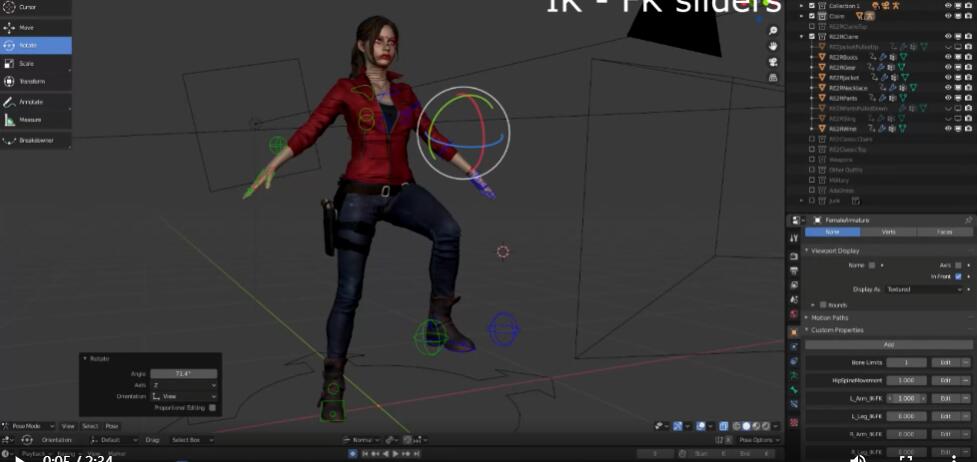Enable the Bounds checkbox
Image resolution: width=977 pixels, height=462 pixels.
[x=823, y=305]
